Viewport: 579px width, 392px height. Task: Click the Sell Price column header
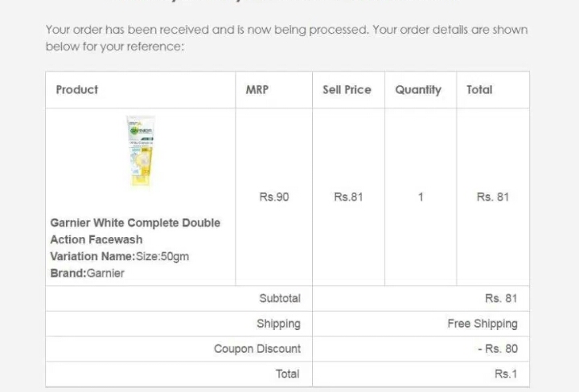[347, 90]
